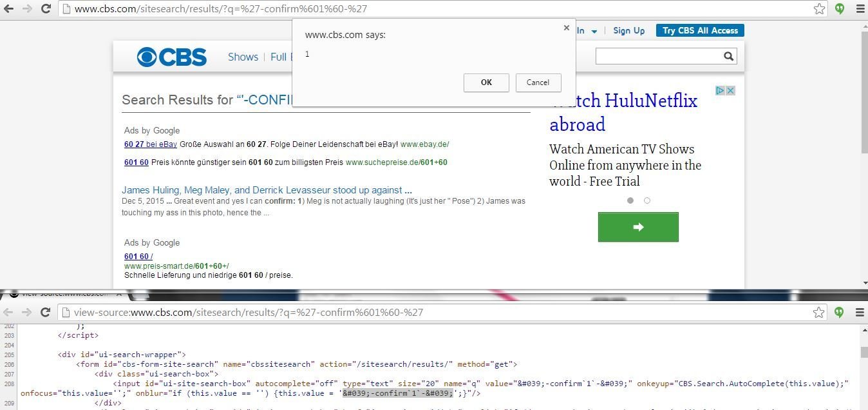The height and width of the screenshot is (410, 868).
Task: Open the Chrome menu in top browser window
Action: (860, 9)
